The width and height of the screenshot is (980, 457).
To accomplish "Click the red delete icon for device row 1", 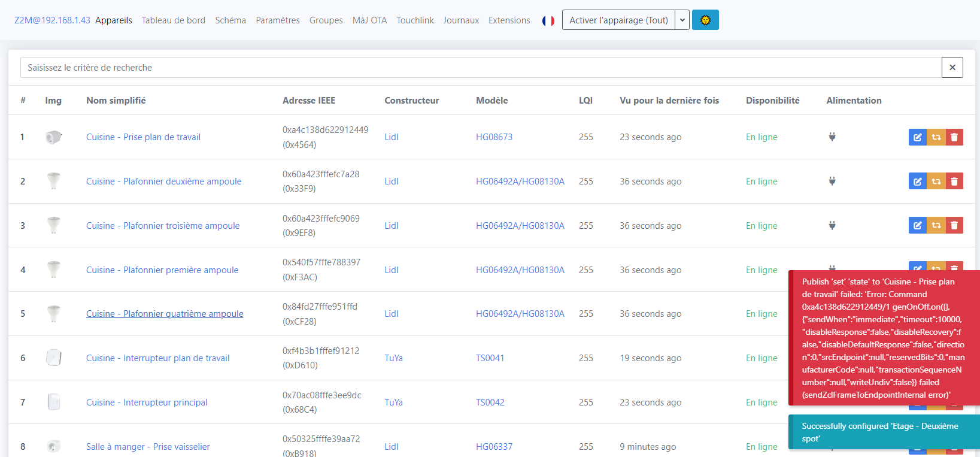I will [x=954, y=137].
